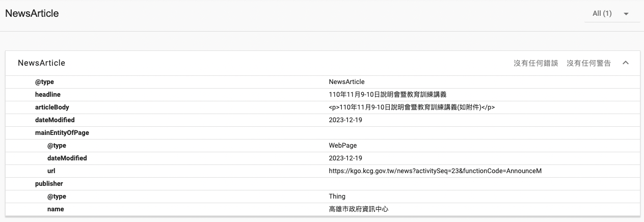Click the name property label under publisher
This screenshot has width=644, height=222.
tap(56, 209)
